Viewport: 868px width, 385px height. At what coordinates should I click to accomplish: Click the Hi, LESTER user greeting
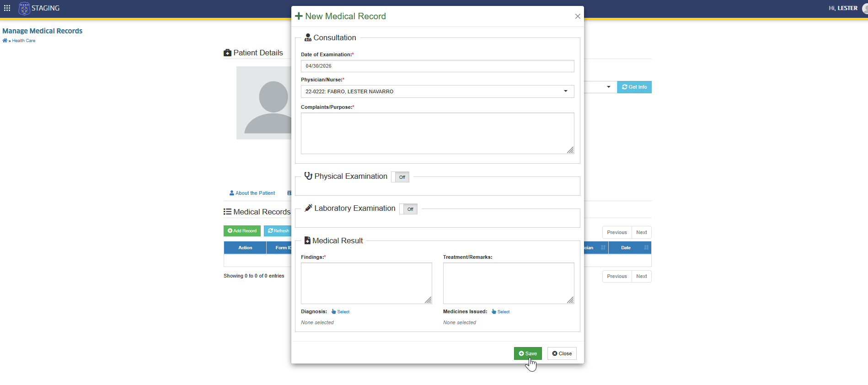click(843, 8)
